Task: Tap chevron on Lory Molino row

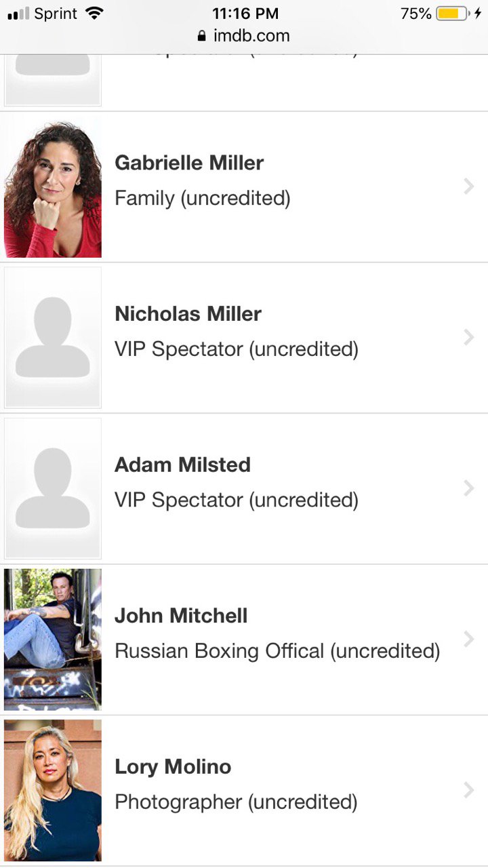Action: 468,790
